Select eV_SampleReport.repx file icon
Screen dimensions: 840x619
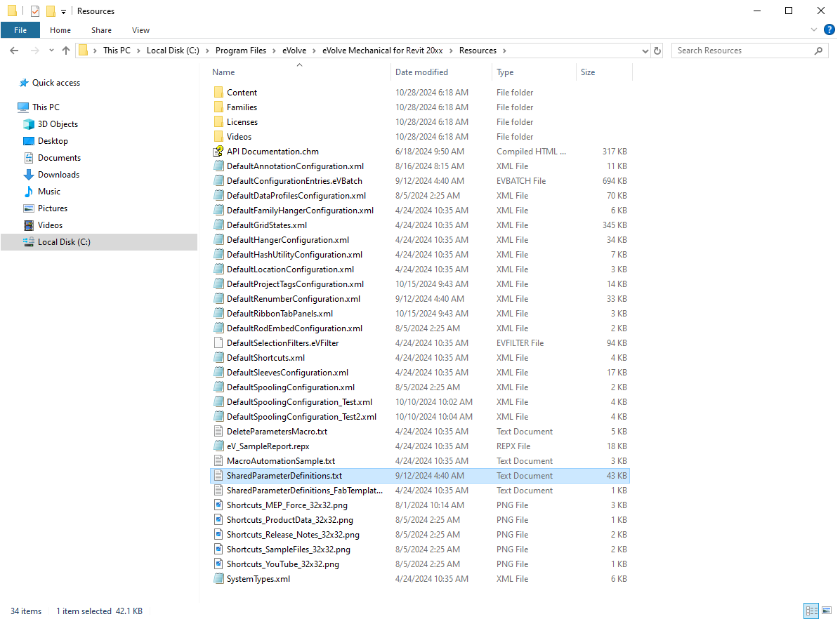(x=218, y=446)
